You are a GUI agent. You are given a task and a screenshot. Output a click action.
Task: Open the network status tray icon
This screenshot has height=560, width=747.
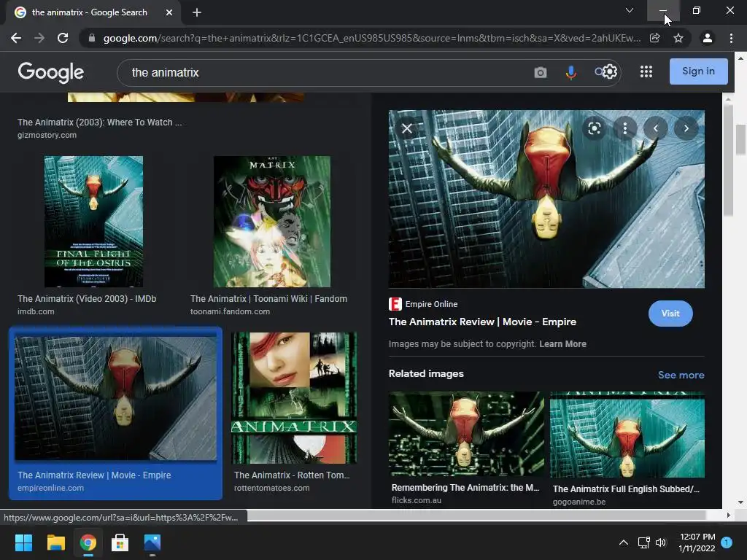(x=643, y=542)
